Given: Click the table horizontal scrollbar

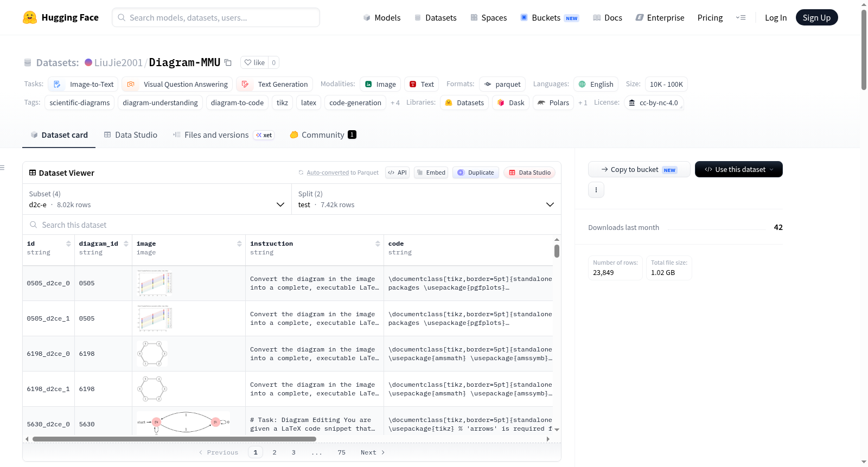Looking at the screenshot, I should [x=174, y=439].
